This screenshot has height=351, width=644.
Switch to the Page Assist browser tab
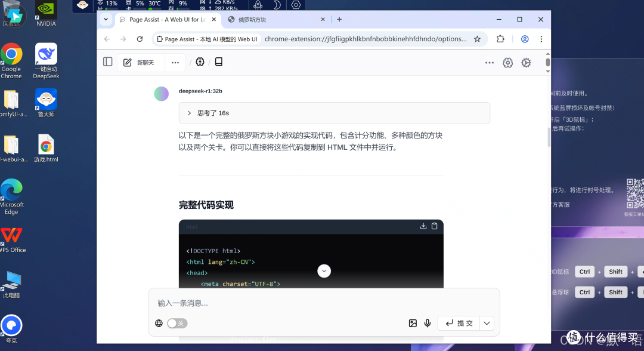click(168, 19)
